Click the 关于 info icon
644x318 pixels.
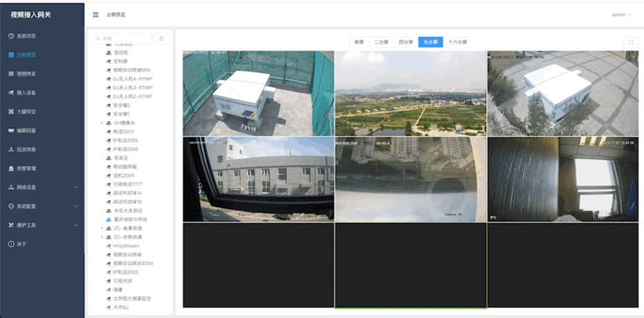click(x=11, y=244)
